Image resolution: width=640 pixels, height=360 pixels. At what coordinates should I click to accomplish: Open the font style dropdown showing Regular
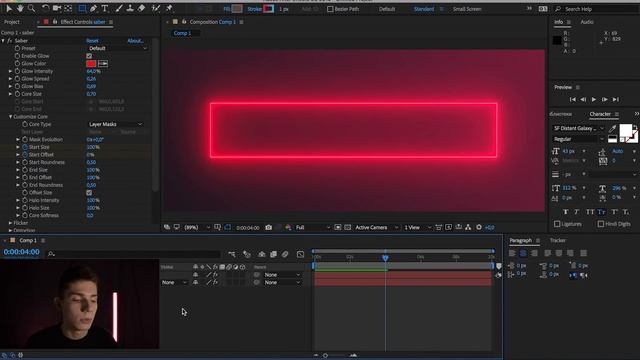pos(578,139)
